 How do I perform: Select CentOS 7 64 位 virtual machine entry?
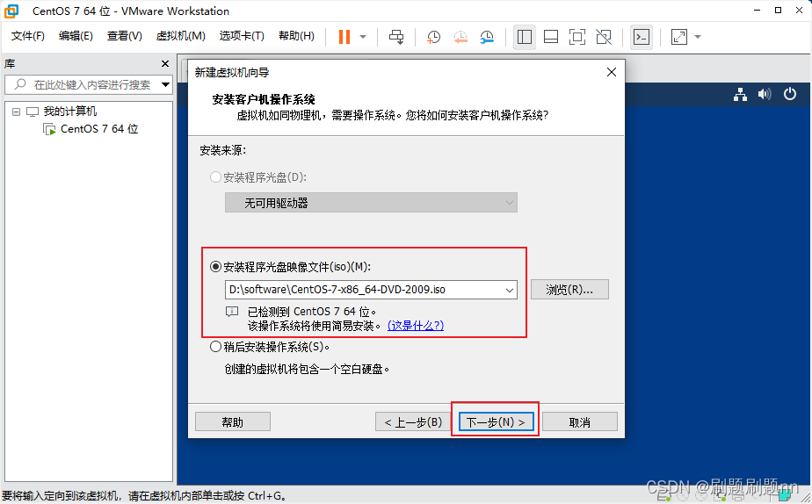point(99,129)
